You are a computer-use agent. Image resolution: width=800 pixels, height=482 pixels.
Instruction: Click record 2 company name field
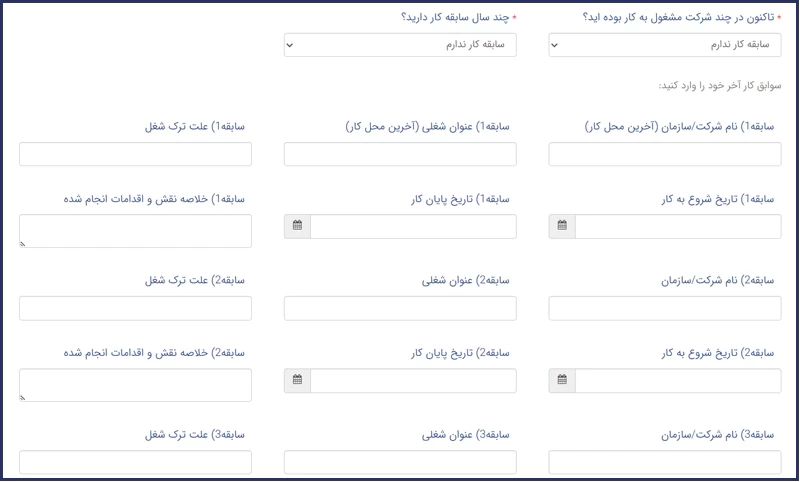[665, 308]
